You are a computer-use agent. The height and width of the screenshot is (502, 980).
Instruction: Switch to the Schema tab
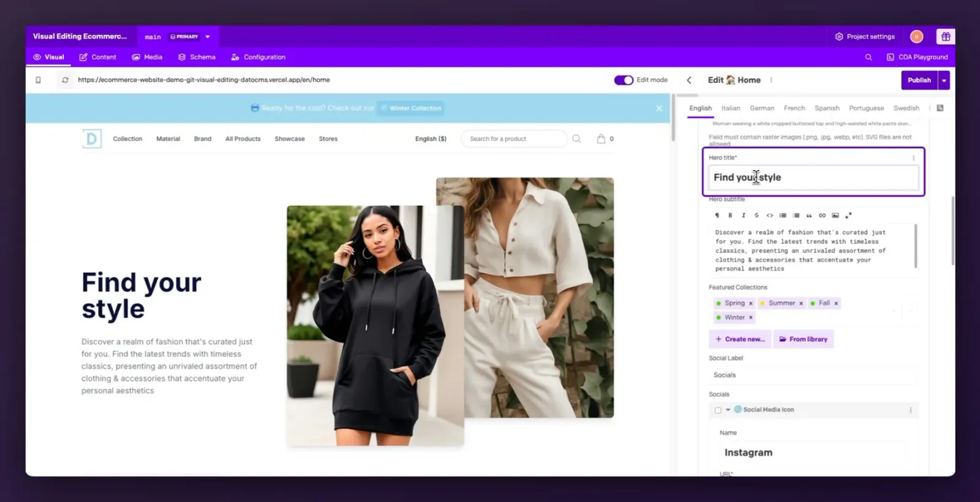(x=197, y=58)
